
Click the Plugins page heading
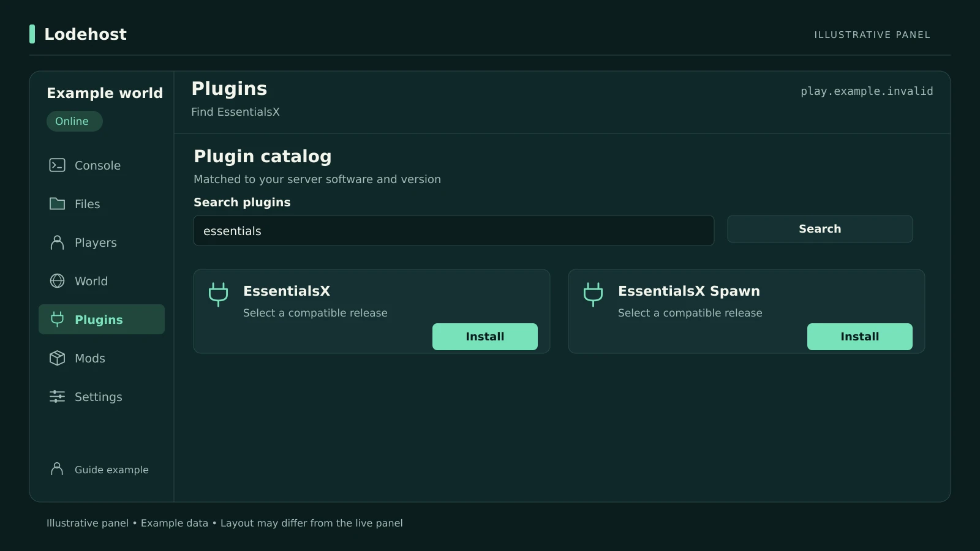(x=229, y=89)
